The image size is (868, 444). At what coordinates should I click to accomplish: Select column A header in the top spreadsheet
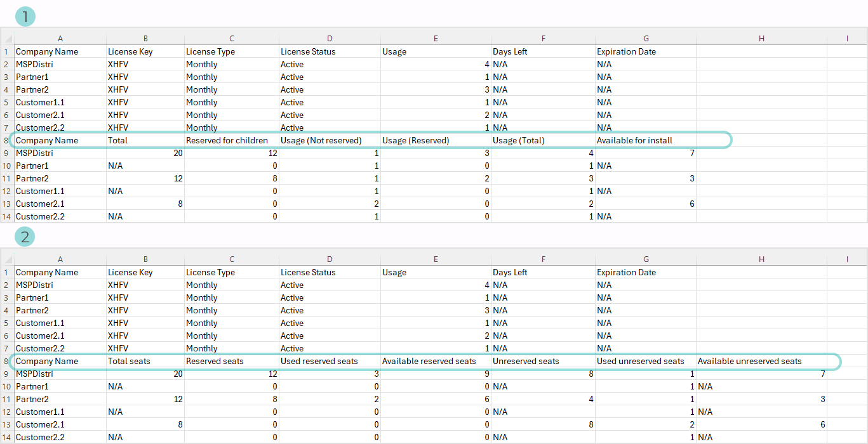[60, 38]
